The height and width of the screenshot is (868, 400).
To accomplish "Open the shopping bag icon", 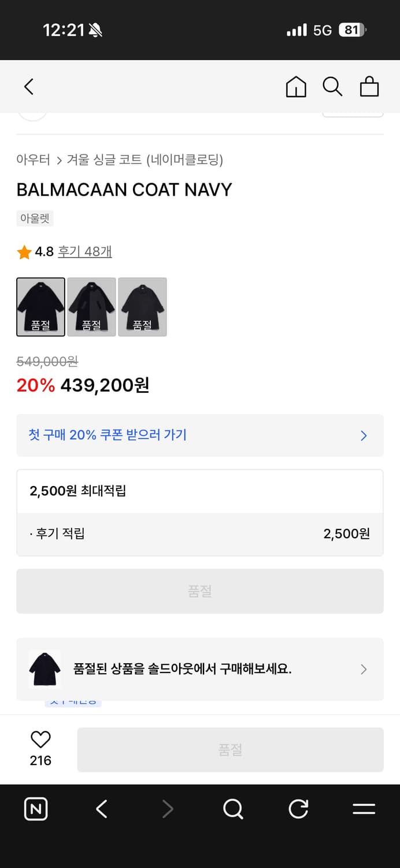I will (x=369, y=87).
